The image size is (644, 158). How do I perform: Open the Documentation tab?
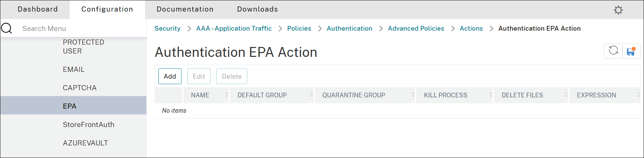coord(185,9)
